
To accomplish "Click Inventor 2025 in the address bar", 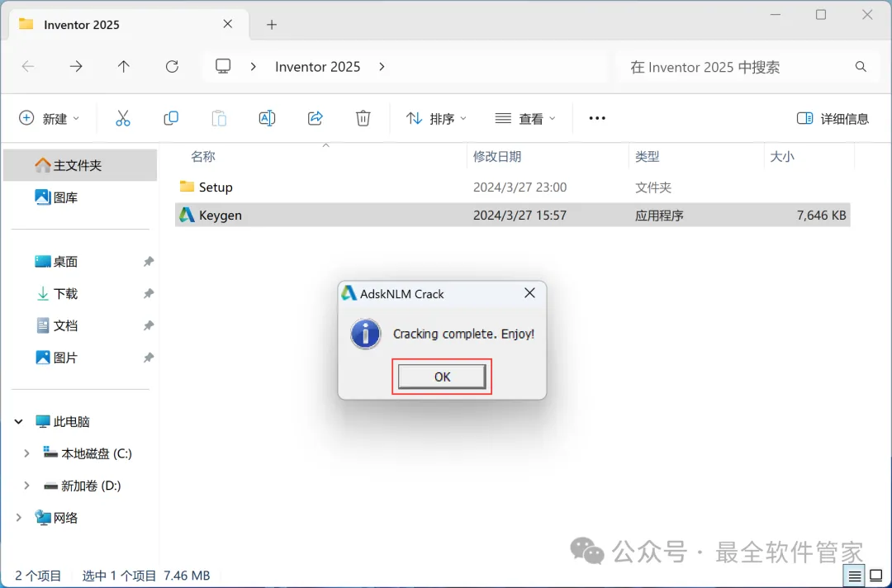I will (x=317, y=67).
